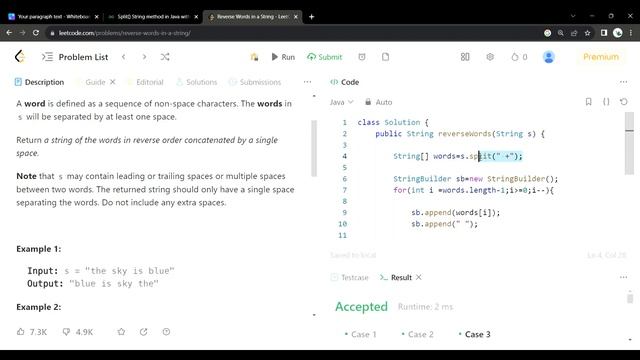Format code with the braces icon
This screenshot has width=640, height=360.
click(606, 102)
